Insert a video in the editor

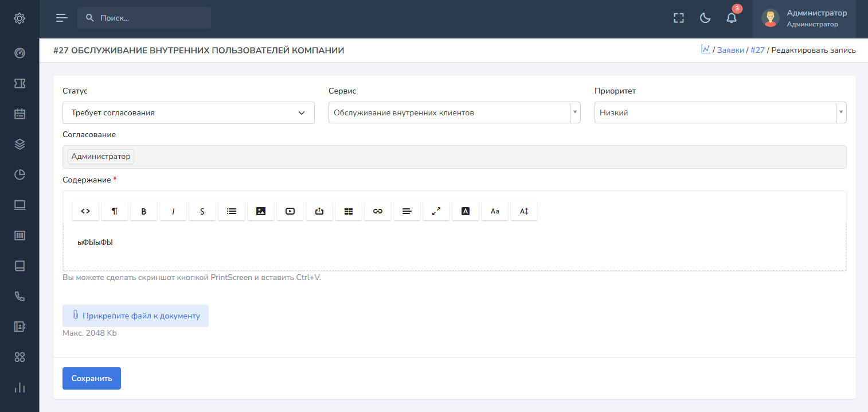click(x=290, y=211)
